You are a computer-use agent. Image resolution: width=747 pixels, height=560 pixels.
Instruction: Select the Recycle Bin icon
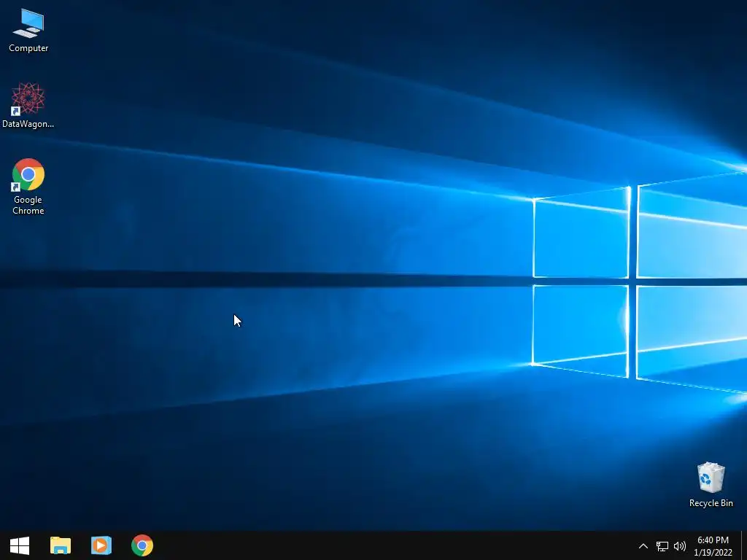point(711,484)
